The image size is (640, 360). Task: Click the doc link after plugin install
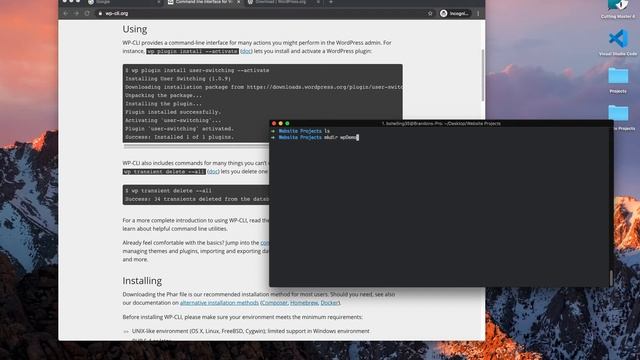tap(246, 51)
